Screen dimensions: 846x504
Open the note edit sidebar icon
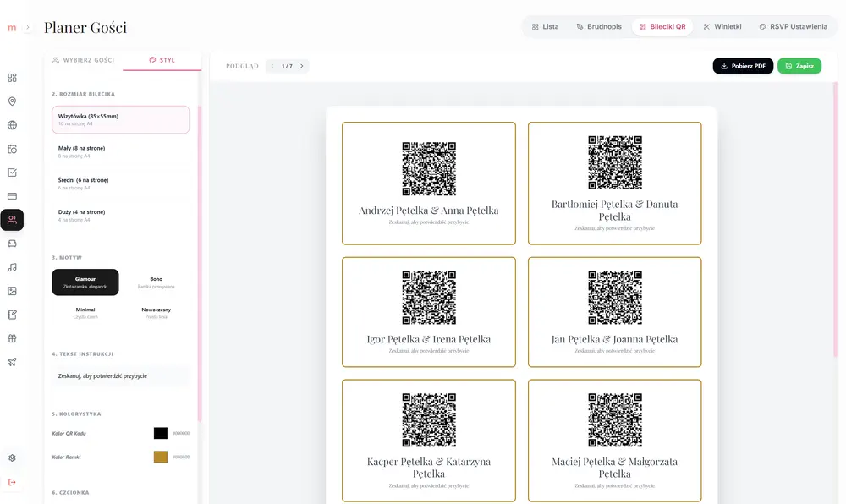pyautogui.click(x=12, y=315)
